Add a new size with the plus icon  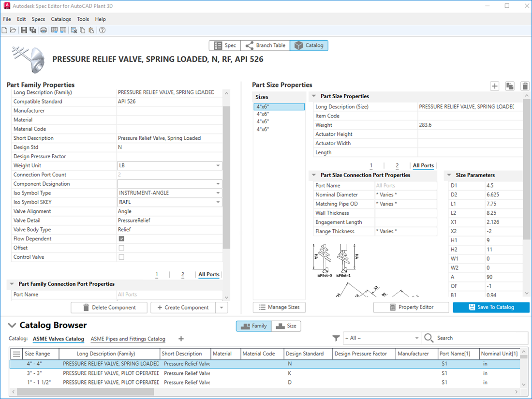(495, 86)
